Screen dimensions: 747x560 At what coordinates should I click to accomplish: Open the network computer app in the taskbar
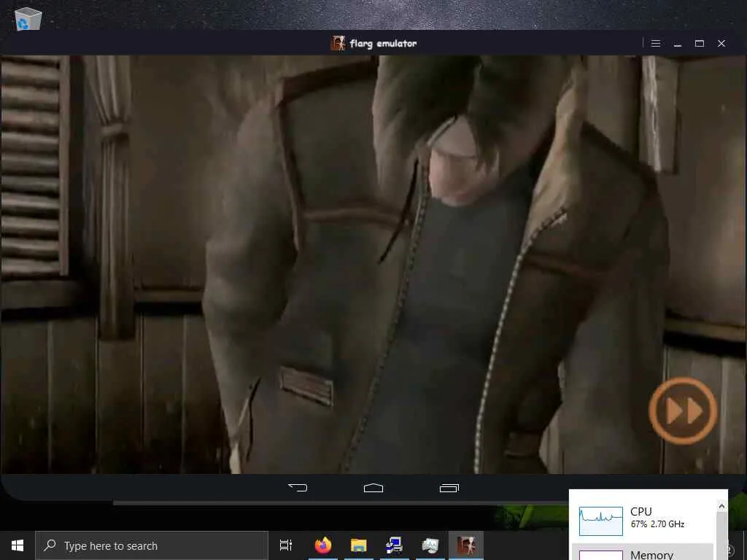(x=395, y=545)
